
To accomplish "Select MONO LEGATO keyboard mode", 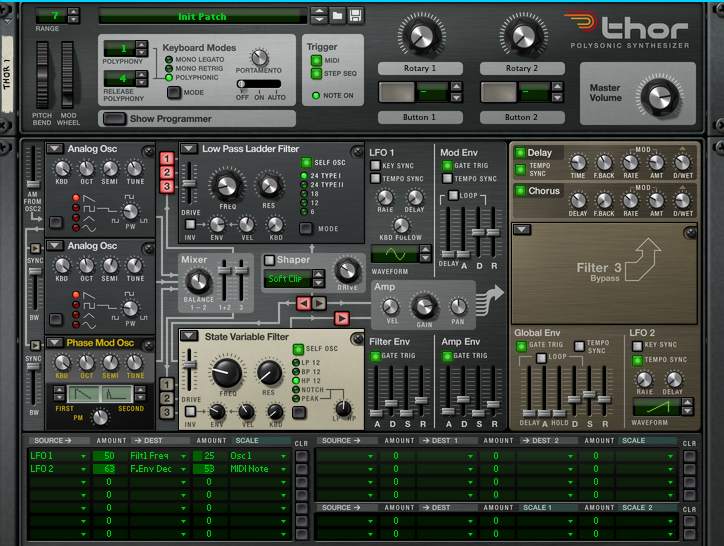I will 169,60.
